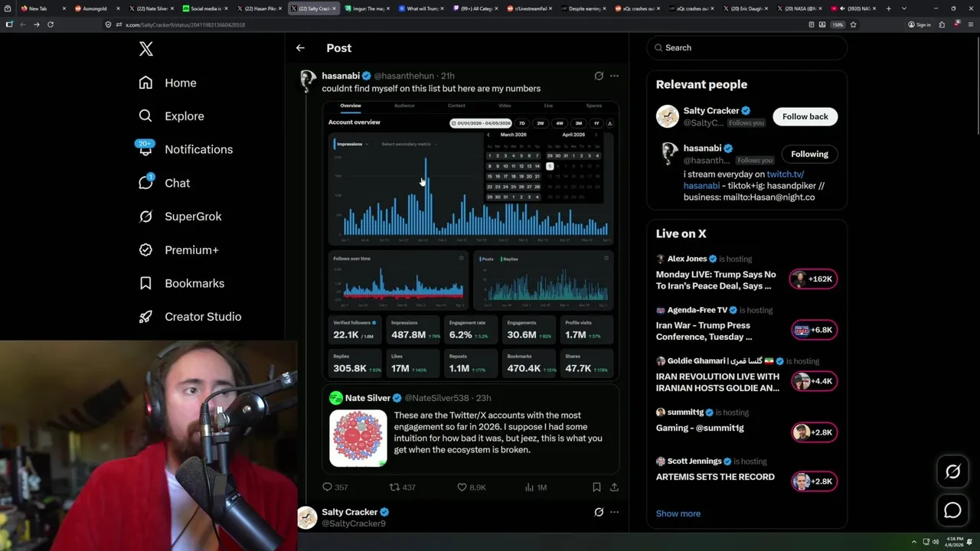The width and height of the screenshot is (980, 551).
Task: Click hasanabi's avatar on the post
Action: (307, 81)
